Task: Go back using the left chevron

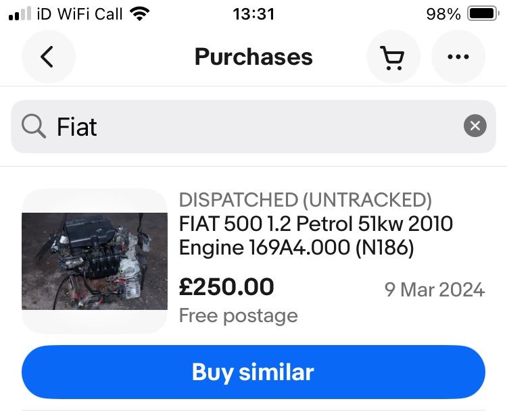Action: [x=47, y=57]
